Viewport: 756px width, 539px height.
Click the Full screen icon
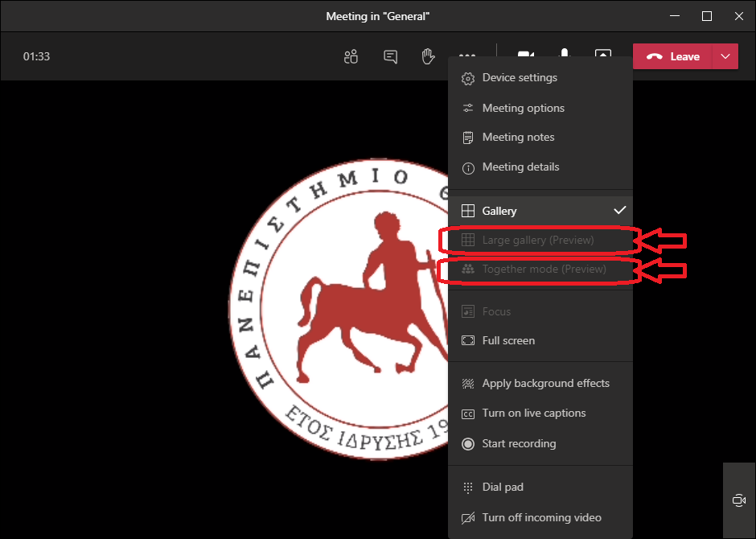[x=468, y=340]
